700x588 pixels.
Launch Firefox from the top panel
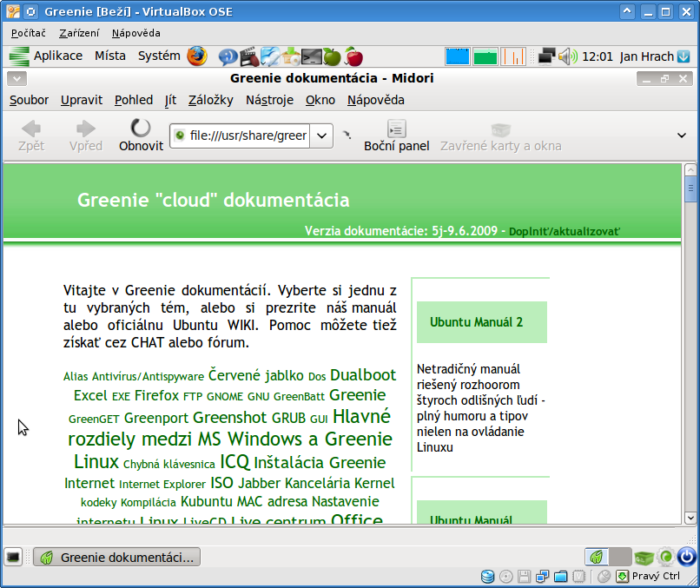197,56
